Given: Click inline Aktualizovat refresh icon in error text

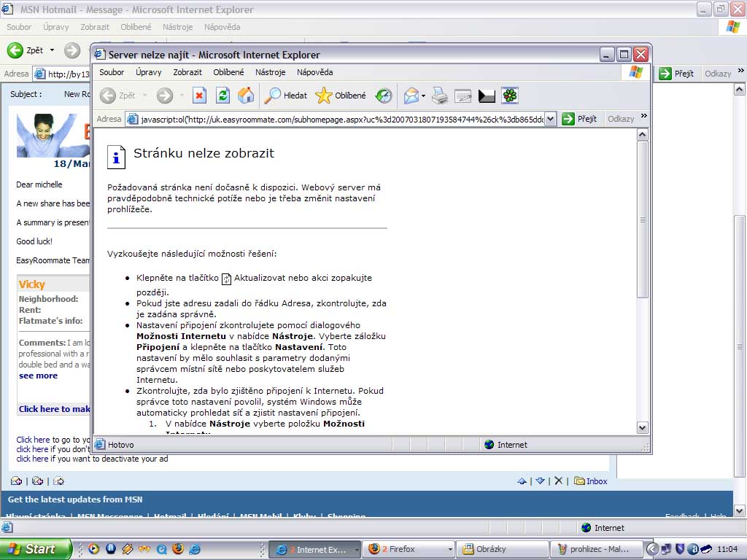Looking at the screenshot, I should (227, 279).
